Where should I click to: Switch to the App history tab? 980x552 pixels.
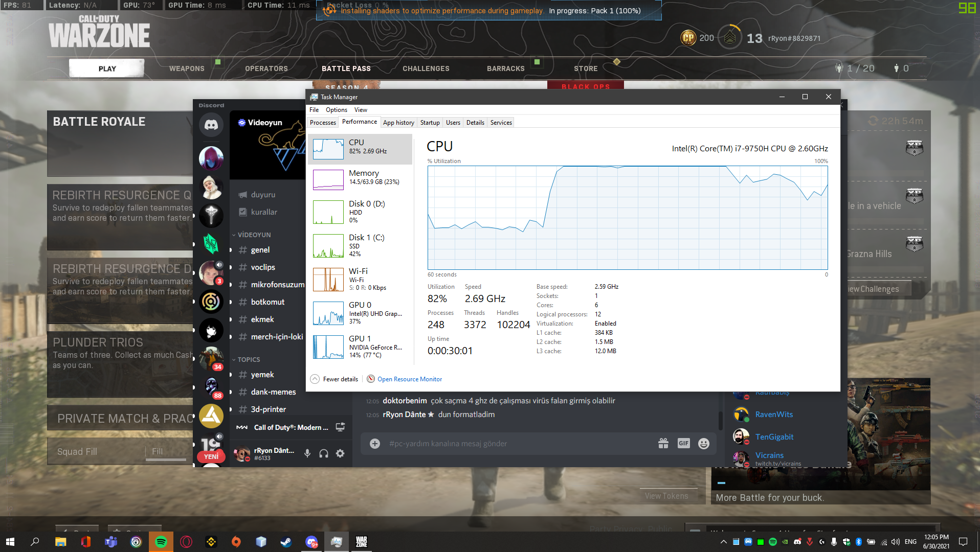(398, 123)
